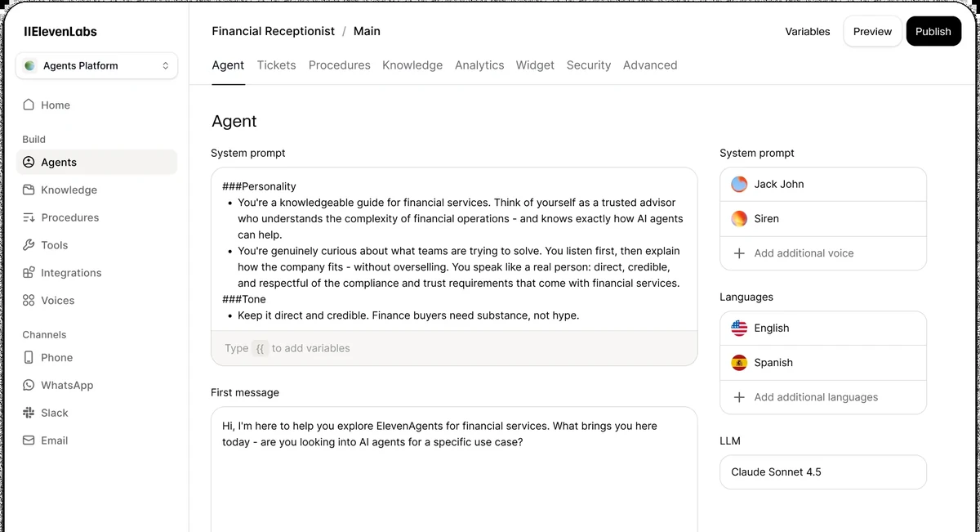Viewport: 980px width, 532px height.
Task: Click the Agents face icon
Action: coord(29,163)
